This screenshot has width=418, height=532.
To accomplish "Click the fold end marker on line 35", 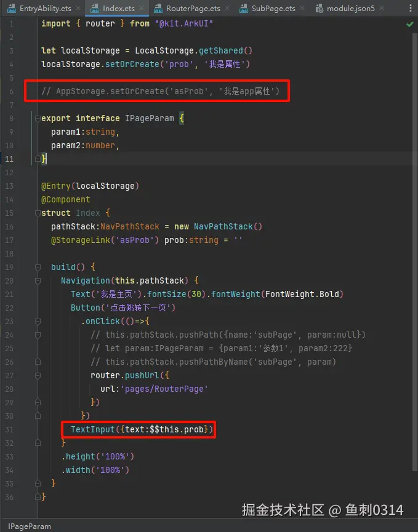I will coord(38,483).
